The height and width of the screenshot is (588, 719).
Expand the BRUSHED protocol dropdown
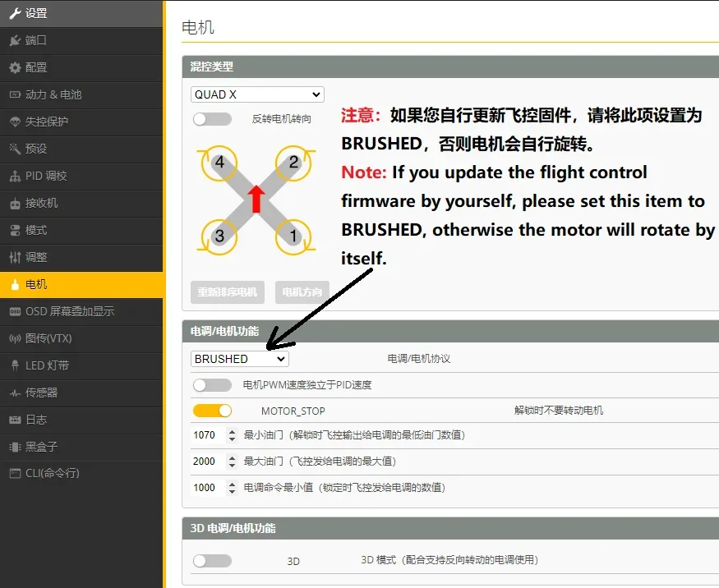[239, 359]
